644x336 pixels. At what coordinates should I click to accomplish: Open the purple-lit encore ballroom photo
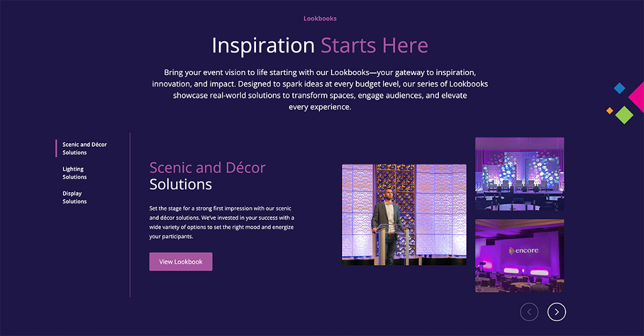[x=519, y=255]
